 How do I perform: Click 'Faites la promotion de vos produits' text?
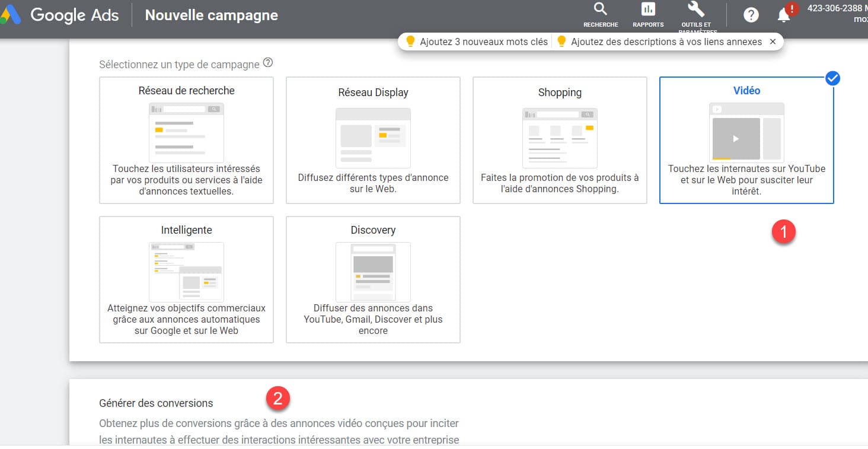(x=560, y=183)
